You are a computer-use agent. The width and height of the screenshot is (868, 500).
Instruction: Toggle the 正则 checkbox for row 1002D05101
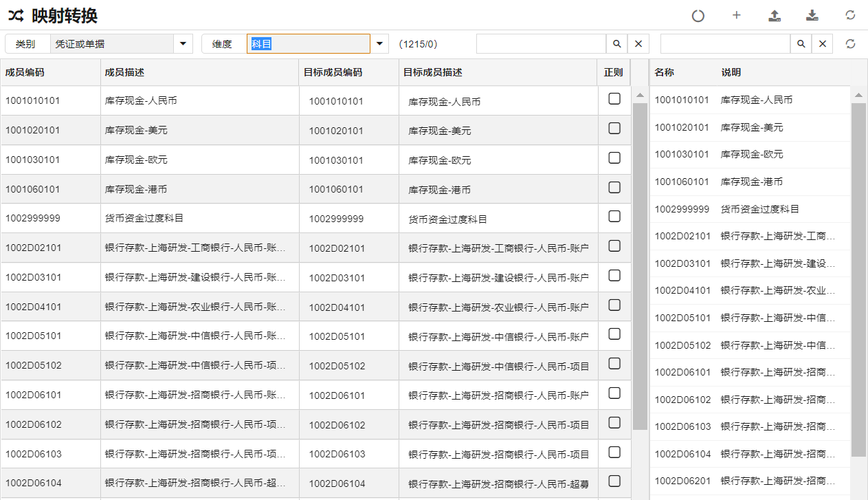click(614, 334)
